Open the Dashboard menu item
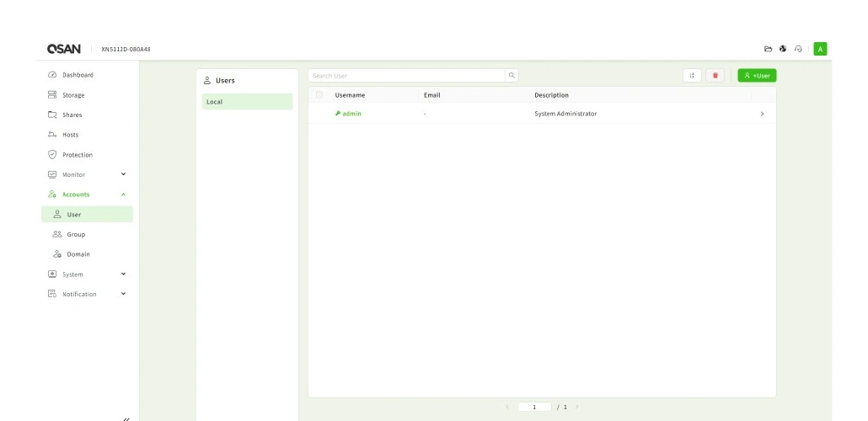 [x=87, y=75]
